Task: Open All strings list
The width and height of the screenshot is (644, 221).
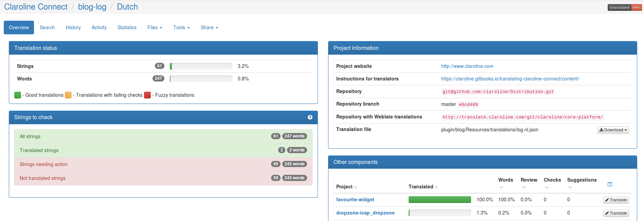Action: click(x=163, y=136)
